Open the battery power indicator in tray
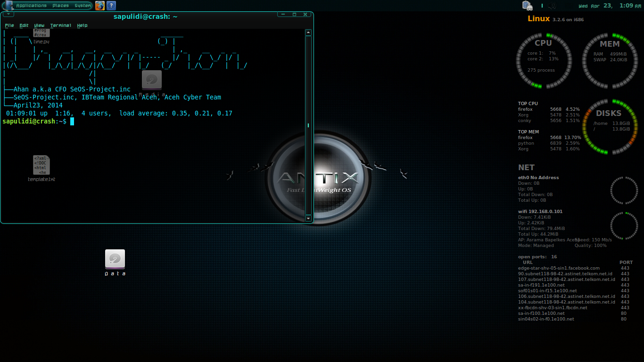 [527, 6]
